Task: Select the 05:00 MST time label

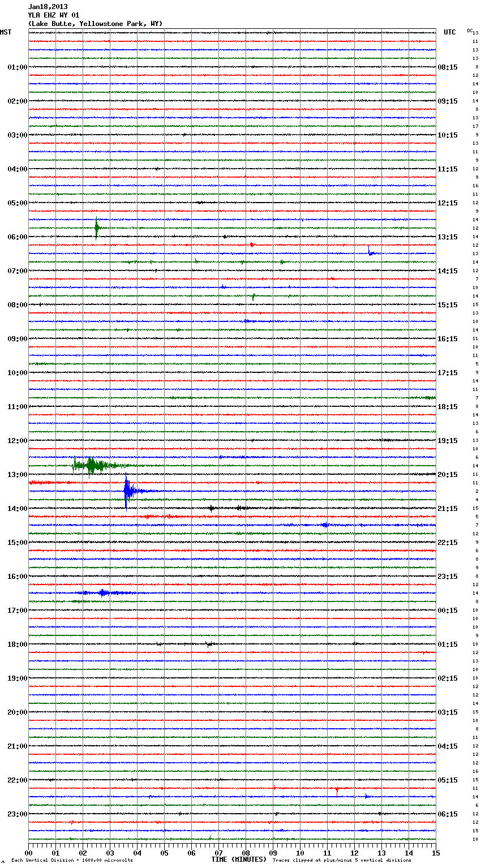Action: click(x=18, y=203)
